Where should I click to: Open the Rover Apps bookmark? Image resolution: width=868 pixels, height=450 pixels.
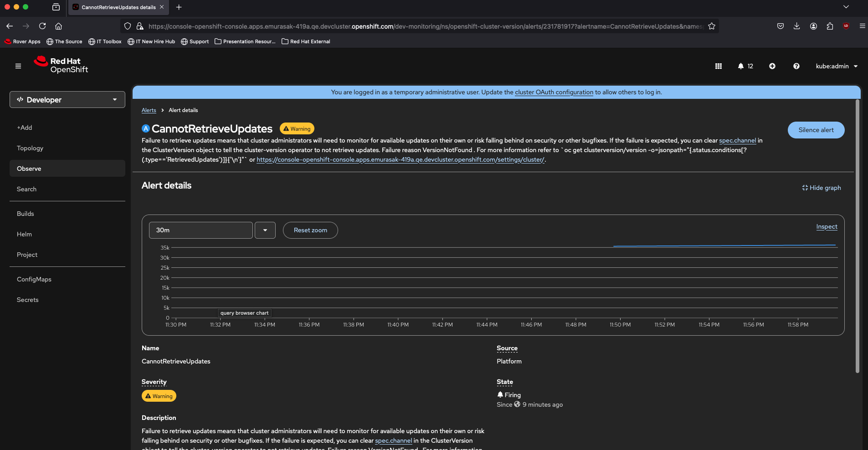pyautogui.click(x=22, y=41)
